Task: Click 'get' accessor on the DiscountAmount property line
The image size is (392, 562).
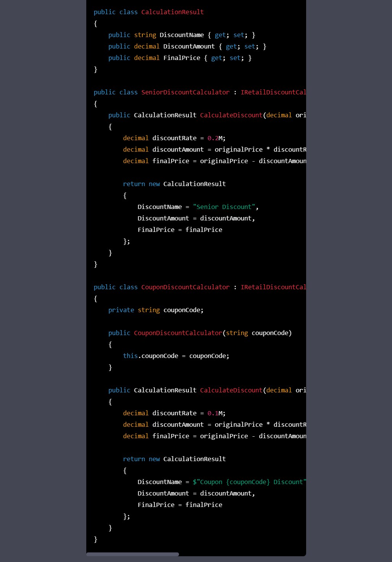Action: click(x=231, y=47)
